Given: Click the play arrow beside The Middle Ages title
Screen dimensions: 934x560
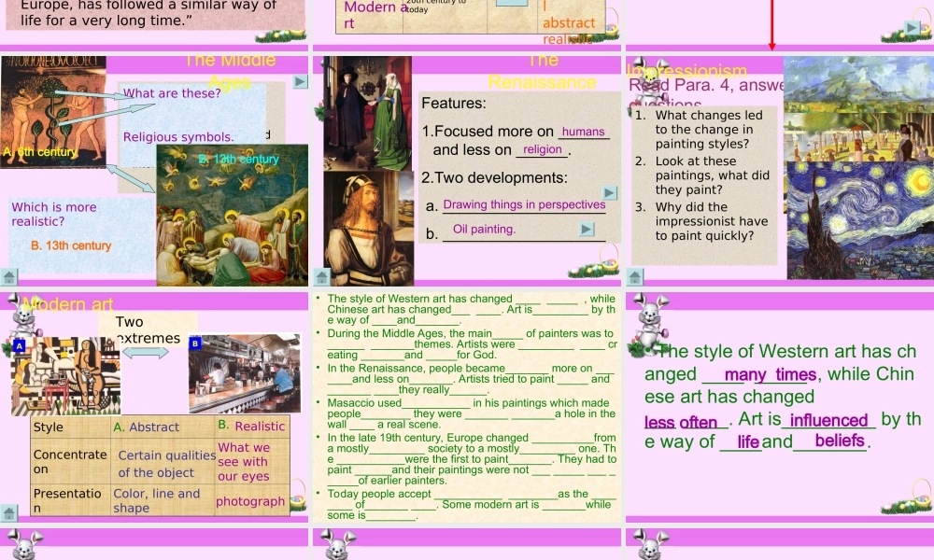Looking at the screenshot, I should pos(300,81).
